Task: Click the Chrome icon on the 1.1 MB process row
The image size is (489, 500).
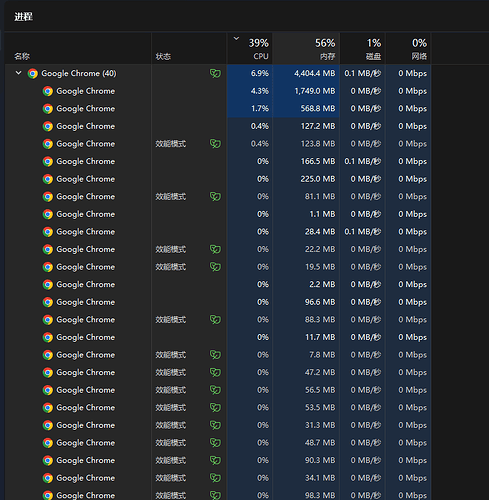Action: point(48,214)
